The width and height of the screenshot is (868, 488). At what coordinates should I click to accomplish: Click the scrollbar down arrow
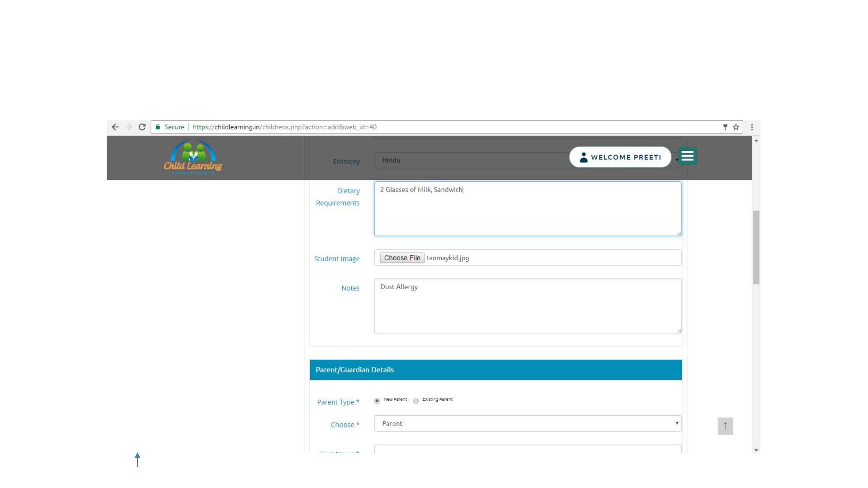coord(756,450)
